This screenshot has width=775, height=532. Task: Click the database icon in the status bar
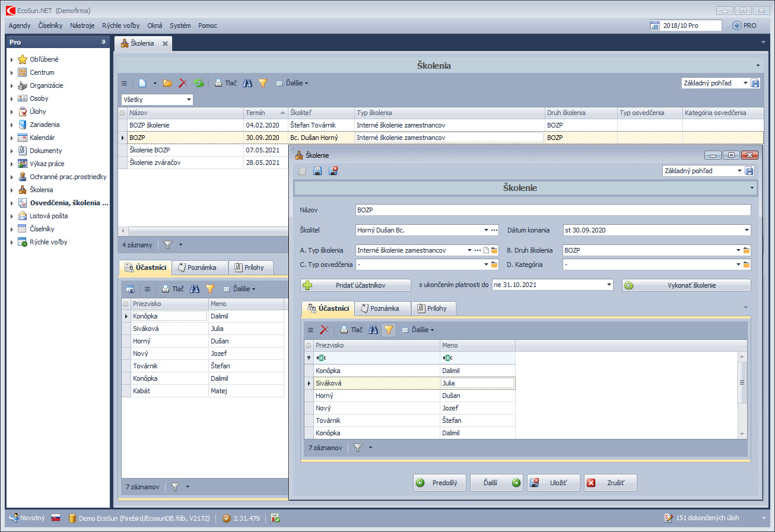(72, 518)
